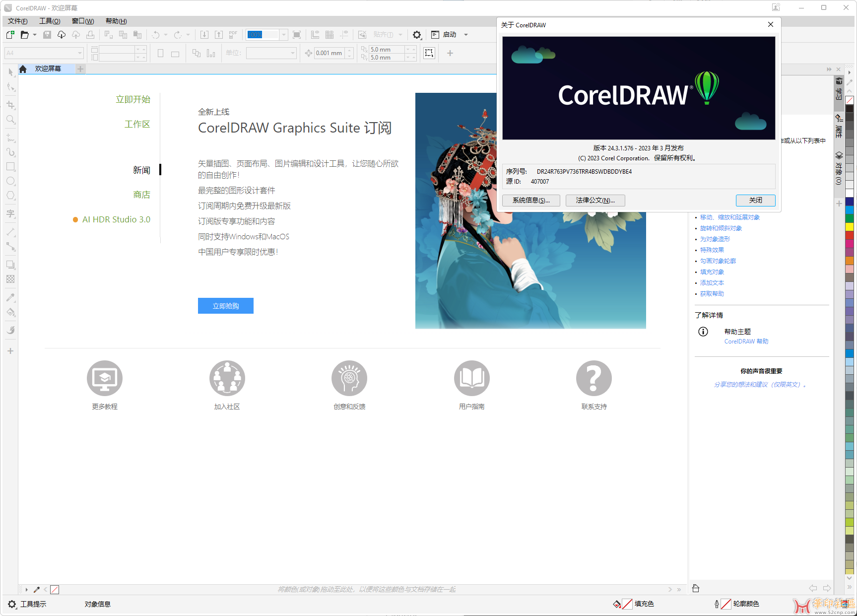Select 商店 in welcome sidebar
This screenshot has width=857, height=616.
coord(141,195)
